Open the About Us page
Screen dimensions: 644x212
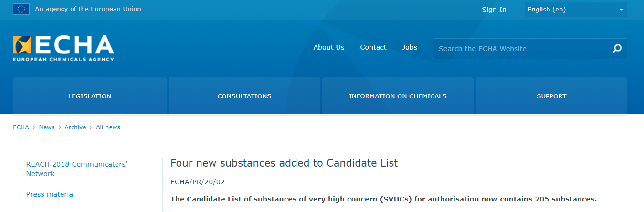(329, 47)
